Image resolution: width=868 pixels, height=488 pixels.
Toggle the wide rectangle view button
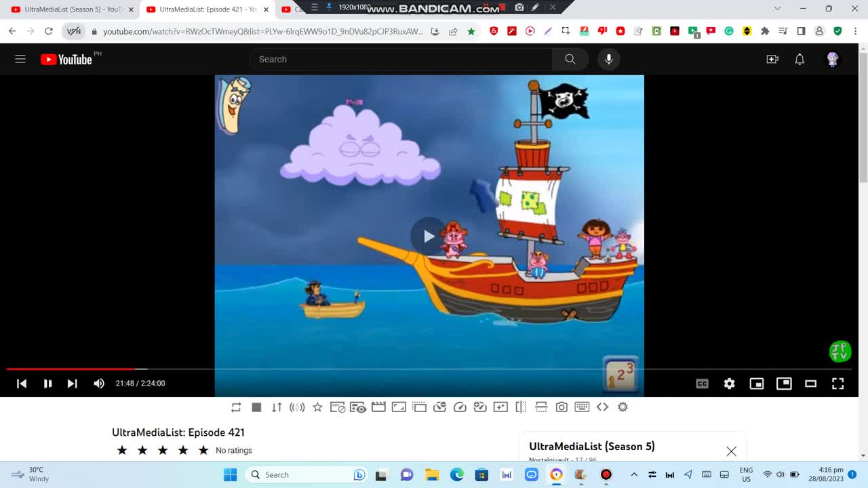(810, 384)
